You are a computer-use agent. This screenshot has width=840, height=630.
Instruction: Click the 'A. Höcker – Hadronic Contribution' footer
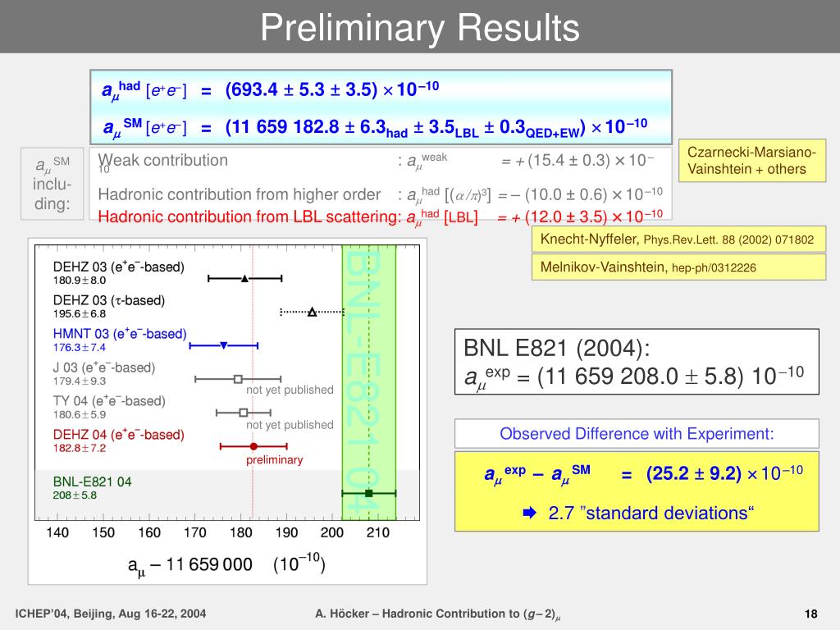[438, 614]
